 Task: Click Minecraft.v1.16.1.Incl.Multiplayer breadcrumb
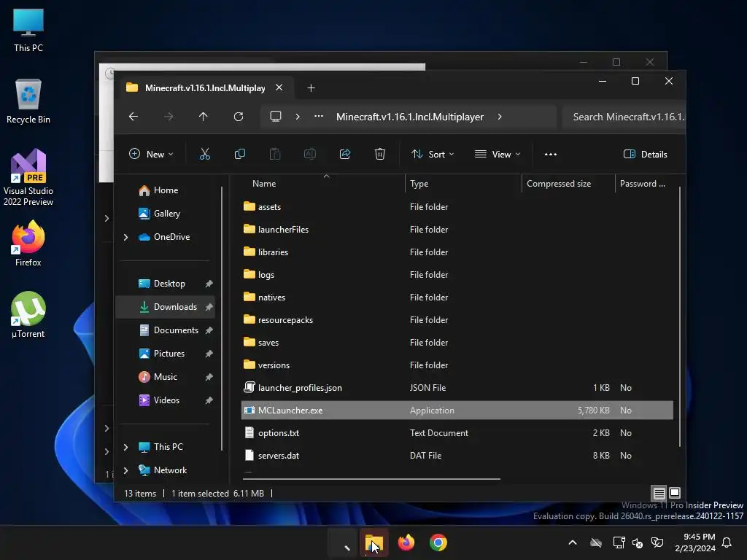(x=410, y=117)
